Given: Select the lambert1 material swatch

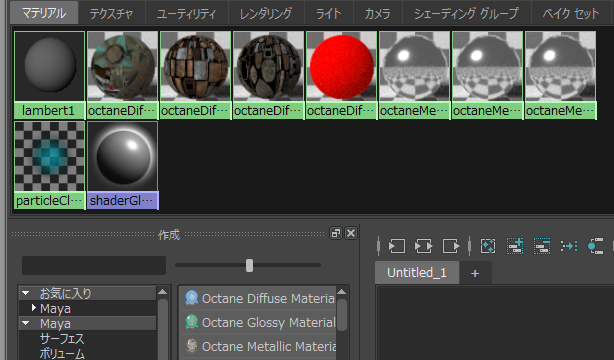Looking at the screenshot, I should pos(50,75).
